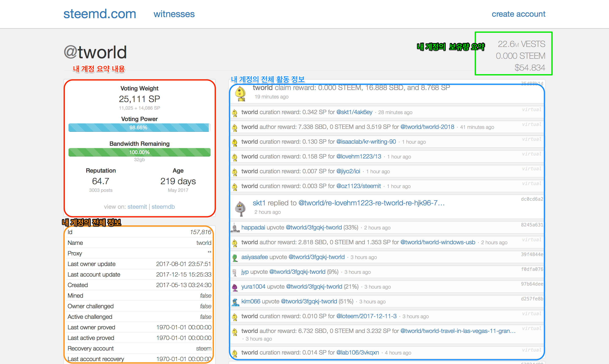Viewport: 609px width, 364px height.
Task: Click avatar beside jiyo2/ioi curation reward
Action: [x=235, y=172]
